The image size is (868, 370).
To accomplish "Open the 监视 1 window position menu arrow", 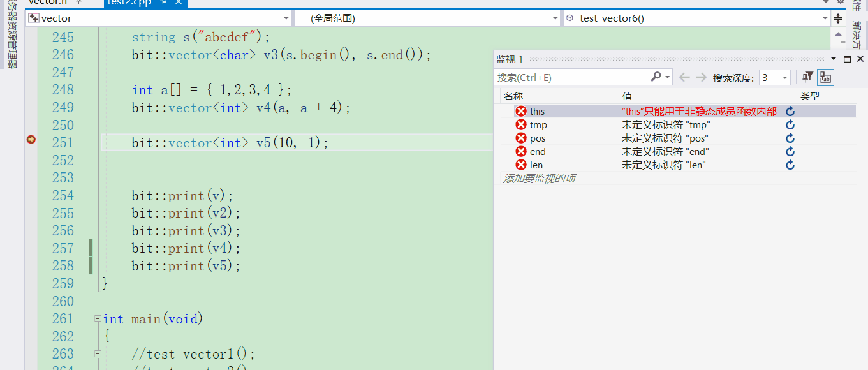I will point(834,59).
